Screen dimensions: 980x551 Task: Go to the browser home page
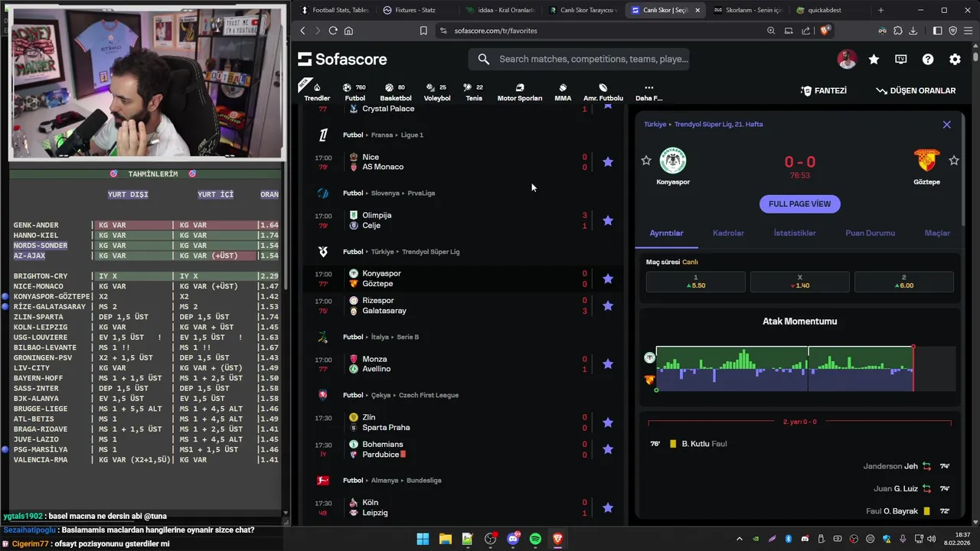tap(349, 31)
